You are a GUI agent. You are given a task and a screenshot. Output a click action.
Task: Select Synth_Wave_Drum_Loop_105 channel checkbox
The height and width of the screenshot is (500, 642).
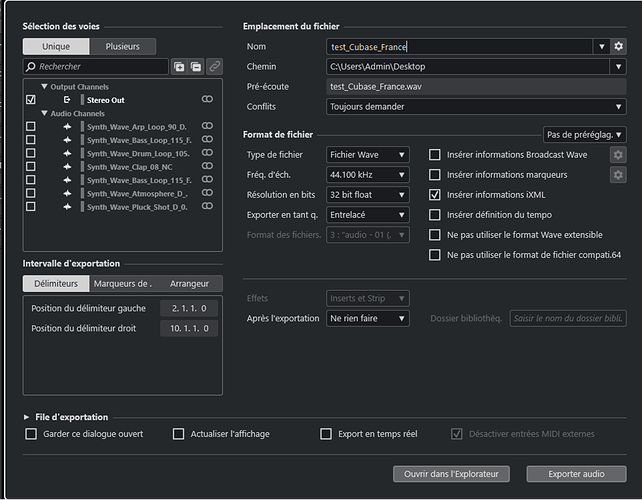click(x=31, y=153)
